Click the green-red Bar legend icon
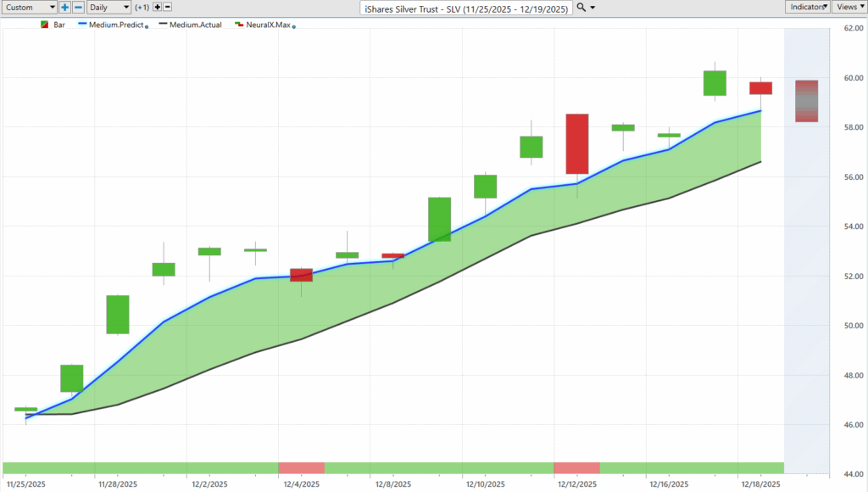The image size is (868, 492). click(45, 25)
